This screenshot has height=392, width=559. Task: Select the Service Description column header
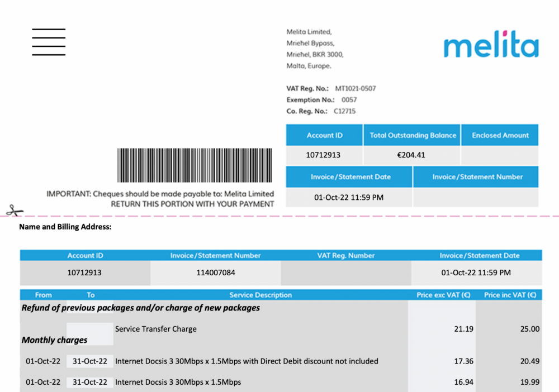coord(260,295)
